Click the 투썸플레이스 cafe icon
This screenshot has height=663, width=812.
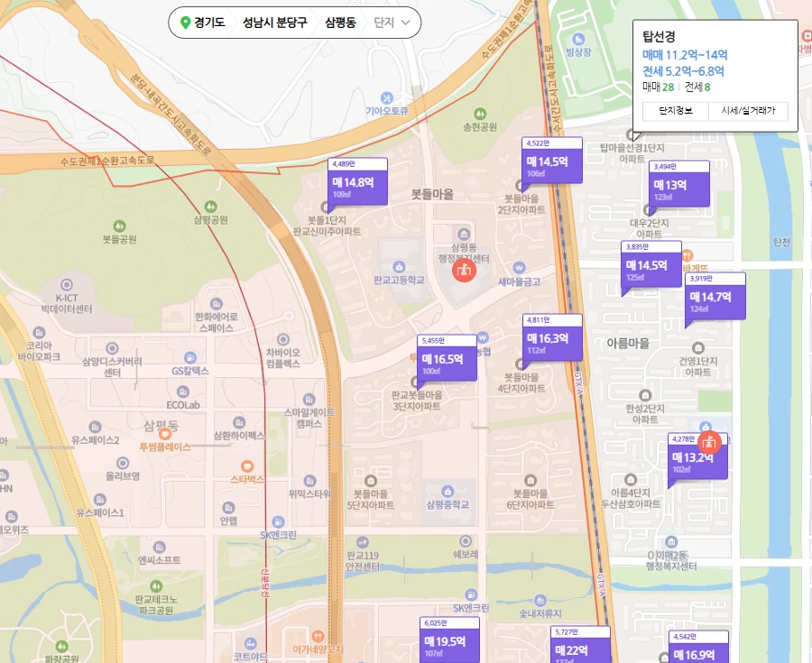click(165, 434)
